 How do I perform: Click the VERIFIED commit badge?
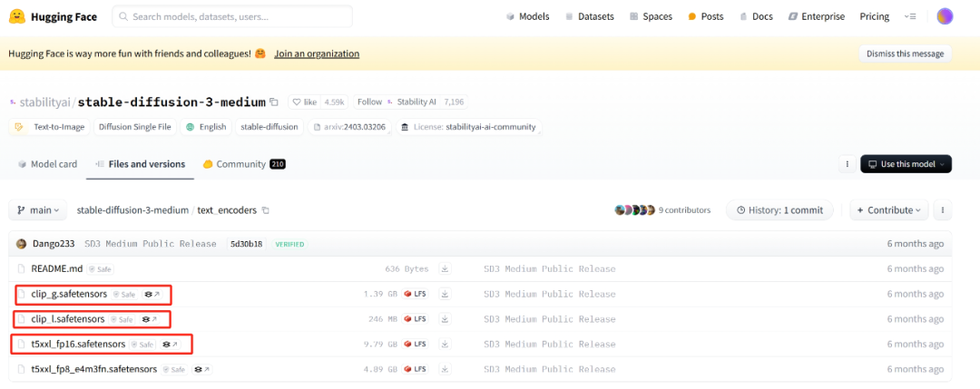[x=289, y=244]
